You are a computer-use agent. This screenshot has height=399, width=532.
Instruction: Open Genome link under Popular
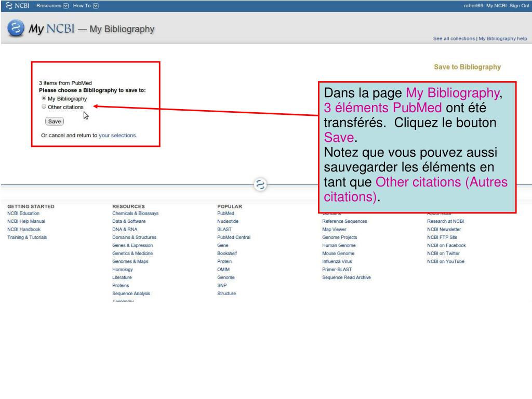225,277
